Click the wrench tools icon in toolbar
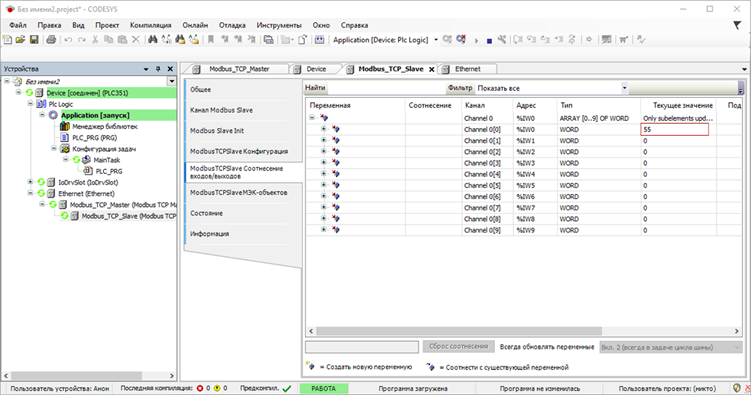Screen dimensions: 751x395 (501, 40)
